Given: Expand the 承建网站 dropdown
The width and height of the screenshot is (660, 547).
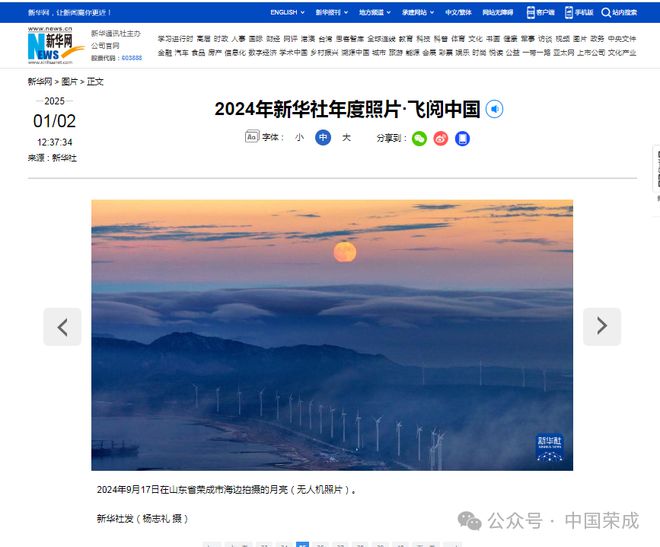Looking at the screenshot, I should coord(418,12).
